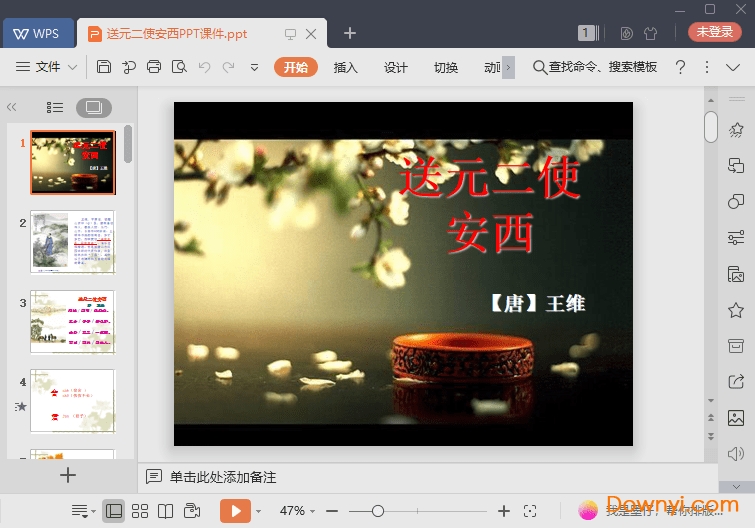Click the print icon

tap(154, 66)
